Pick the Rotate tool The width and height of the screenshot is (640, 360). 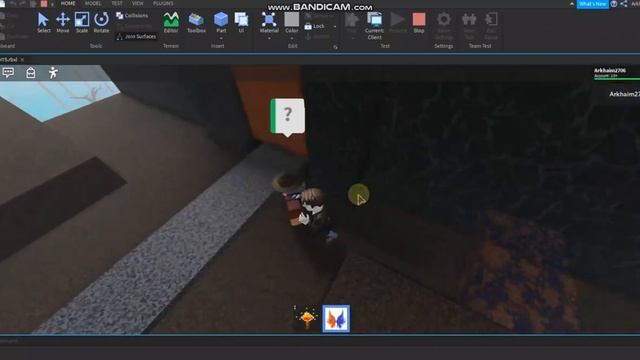point(101,23)
